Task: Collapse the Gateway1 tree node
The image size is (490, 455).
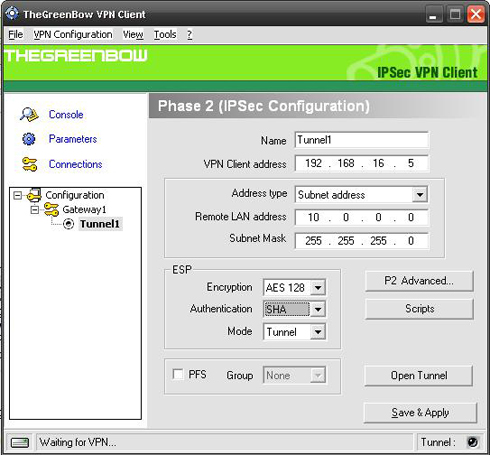Action: tap(34, 210)
